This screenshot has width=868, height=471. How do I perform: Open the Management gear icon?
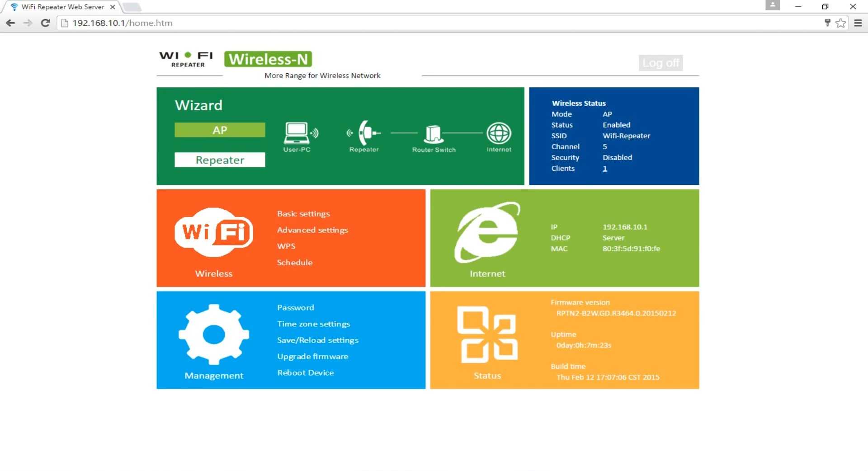click(214, 334)
